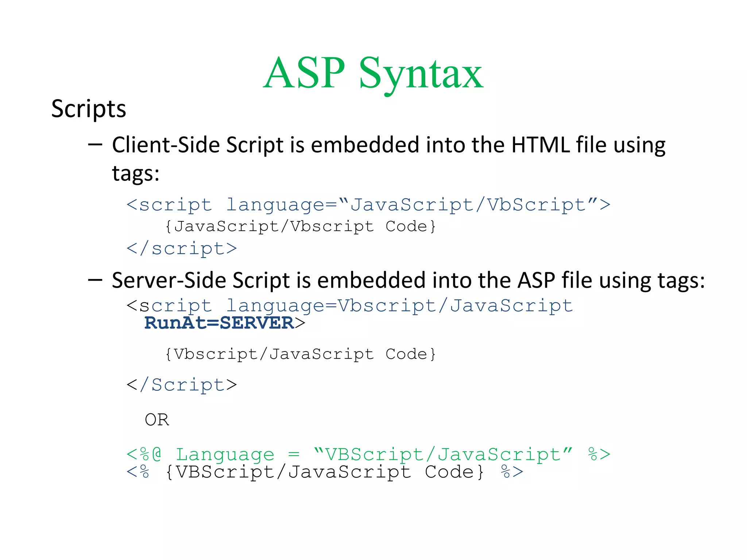This screenshot has width=747, height=560.
Task: Click the '<% {VBScript/JavaScript Code} %>' line
Action: pyautogui.click(x=325, y=472)
